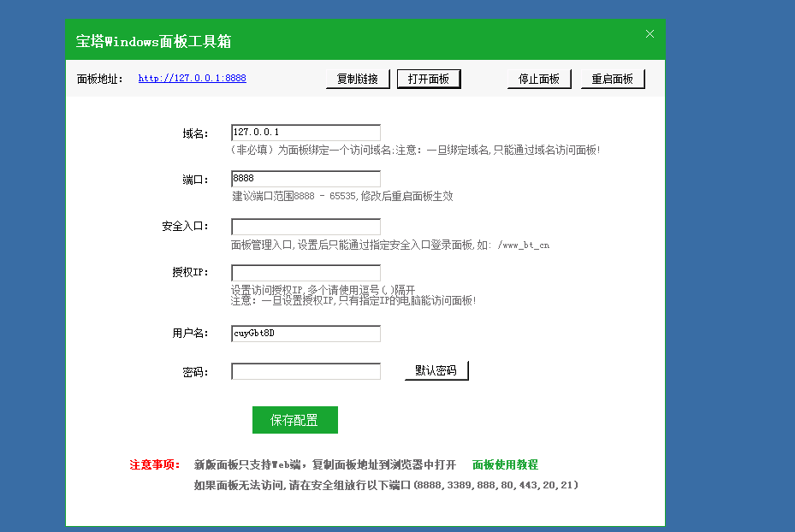Click the 用户名: label

[x=190, y=334]
